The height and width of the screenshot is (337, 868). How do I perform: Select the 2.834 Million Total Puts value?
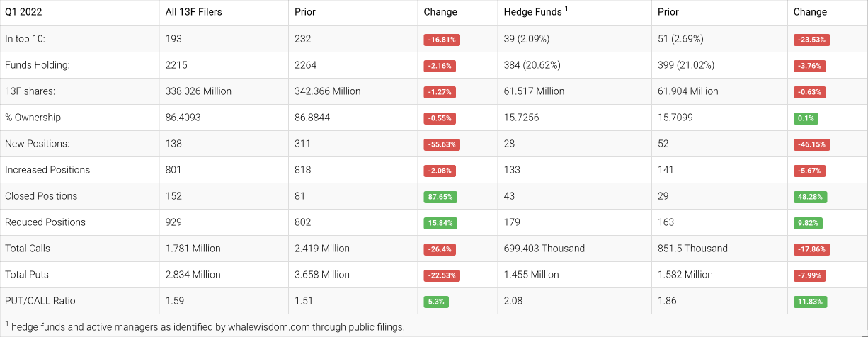(193, 275)
